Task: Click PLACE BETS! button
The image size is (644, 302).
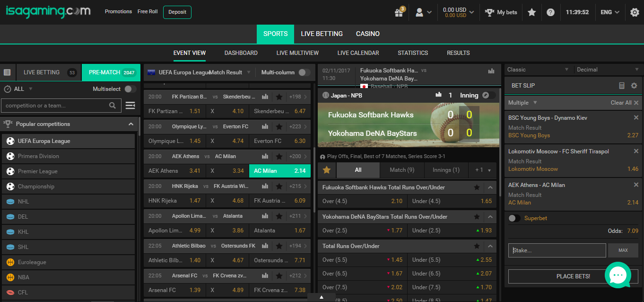Action: coord(573,276)
